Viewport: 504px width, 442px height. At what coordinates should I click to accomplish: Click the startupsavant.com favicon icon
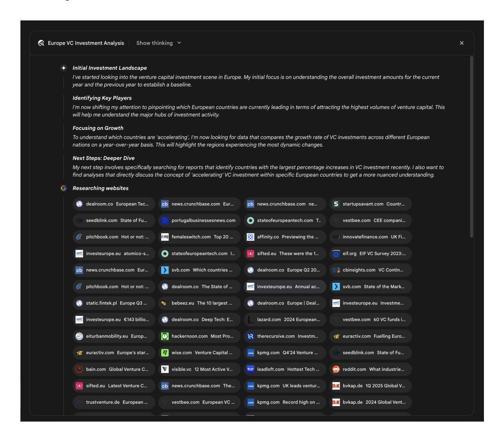(x=336, y=204)
